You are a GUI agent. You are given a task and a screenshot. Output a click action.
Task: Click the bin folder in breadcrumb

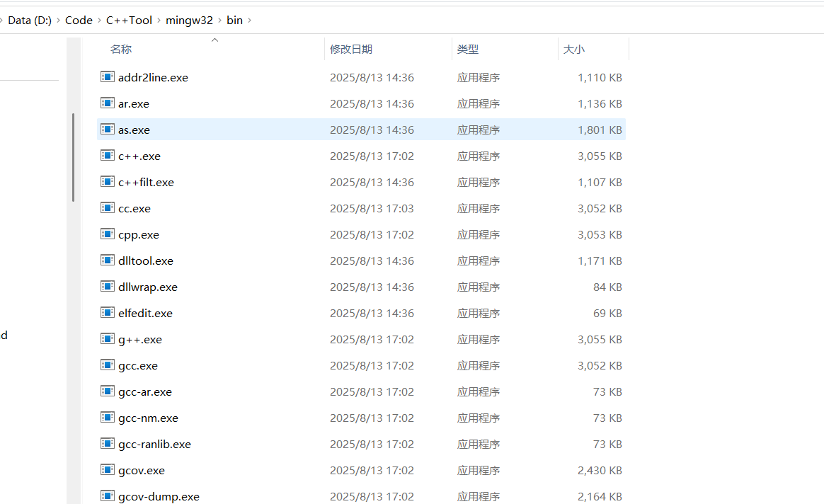(x=234, y=21)
